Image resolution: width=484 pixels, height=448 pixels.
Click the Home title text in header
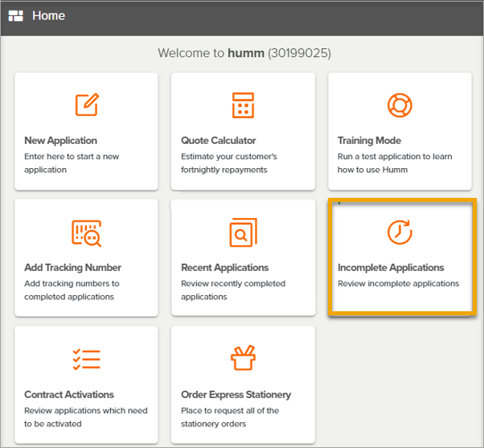[x=48, y=16]
